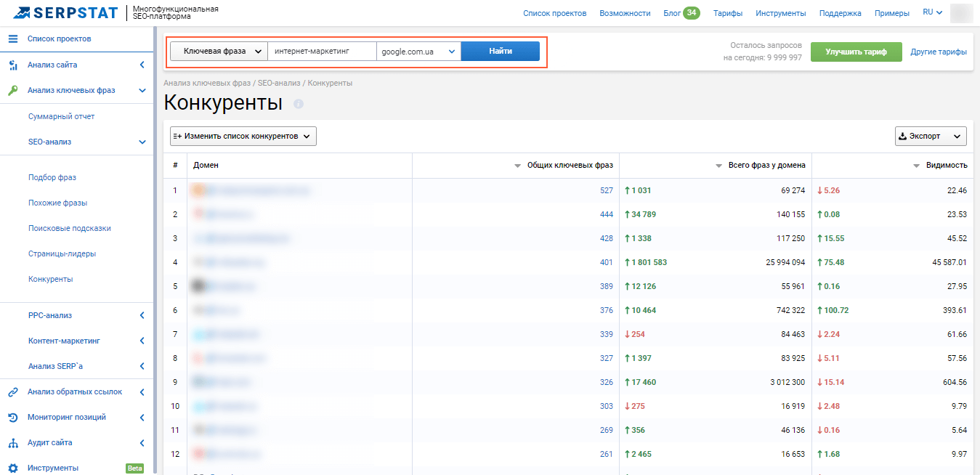Click the gear icon for Инструменты
Viewport: 980px width, 475px height.
12,468
